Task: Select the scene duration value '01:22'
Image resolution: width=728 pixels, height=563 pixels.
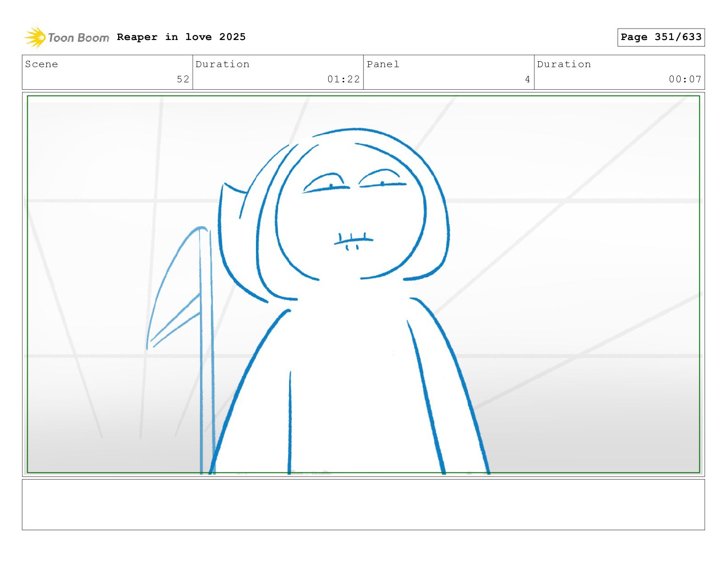Action: [x=343, y=79]
